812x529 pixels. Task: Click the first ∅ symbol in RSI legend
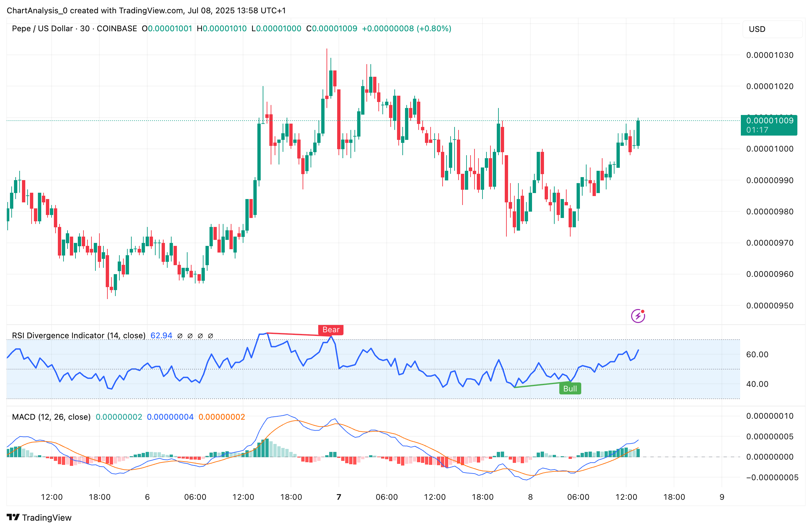coord(180,336)
